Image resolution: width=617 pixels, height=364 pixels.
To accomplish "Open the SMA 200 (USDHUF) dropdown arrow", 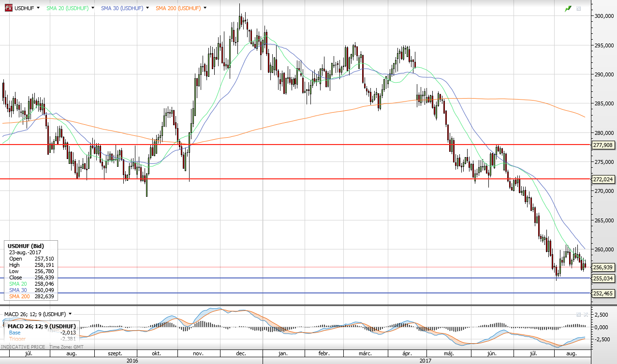I will (205, 8).
